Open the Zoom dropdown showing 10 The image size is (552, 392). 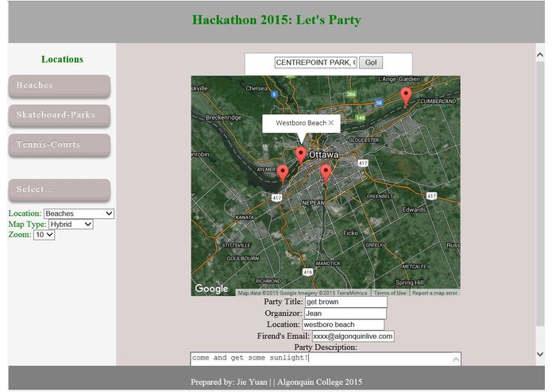(44, 235)
